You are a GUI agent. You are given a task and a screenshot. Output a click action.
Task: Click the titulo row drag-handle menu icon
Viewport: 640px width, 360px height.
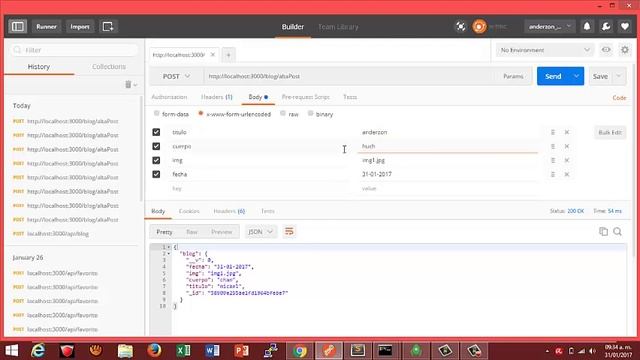click(x=553, y=132)
